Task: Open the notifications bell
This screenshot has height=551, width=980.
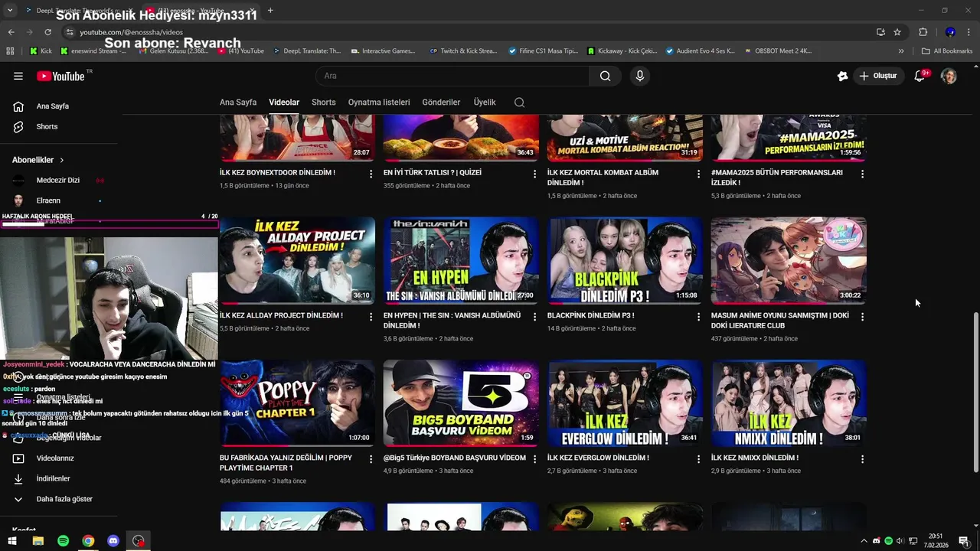Action: tap(920, 76)
